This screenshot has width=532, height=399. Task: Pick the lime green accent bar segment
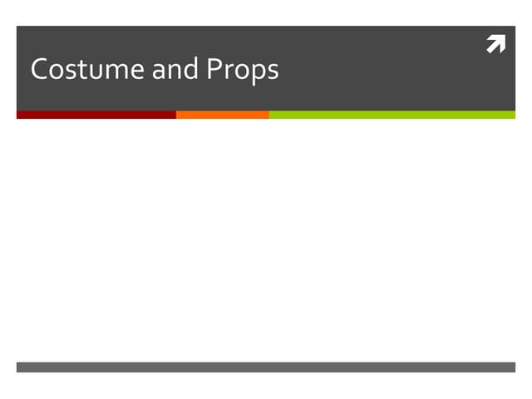tap(392, 115)
